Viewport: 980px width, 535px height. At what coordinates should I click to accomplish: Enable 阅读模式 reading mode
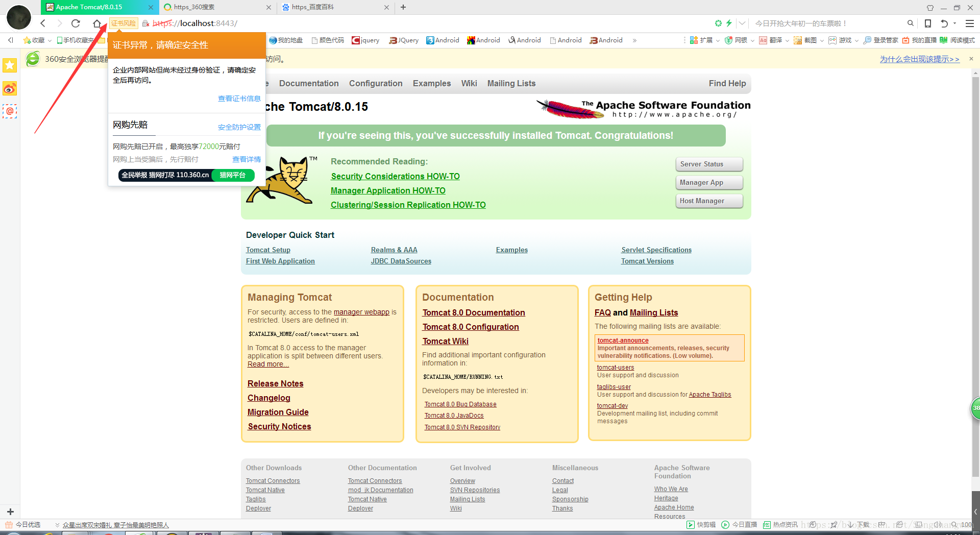point(957,40)
